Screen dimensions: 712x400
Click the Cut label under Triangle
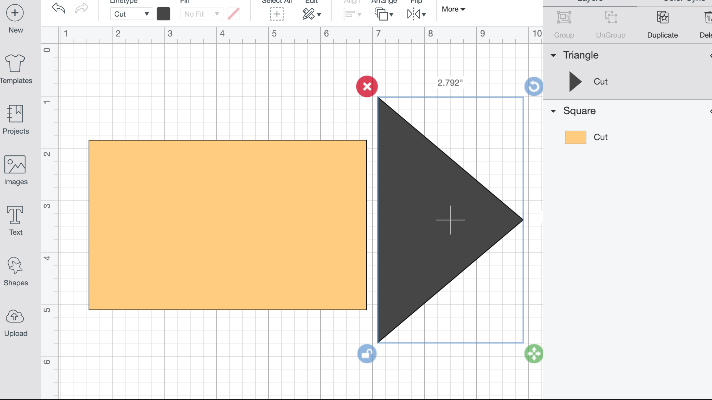pyautogui.click(x=600, y=82)
